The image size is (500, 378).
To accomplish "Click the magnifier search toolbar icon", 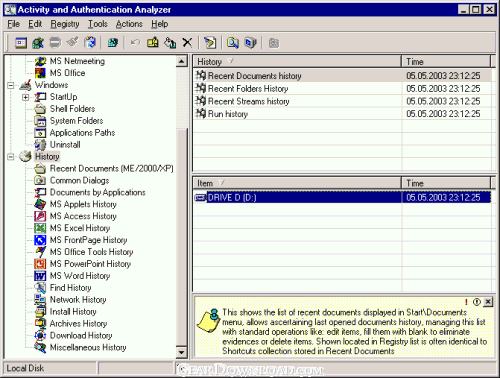I will pos(233,43).
